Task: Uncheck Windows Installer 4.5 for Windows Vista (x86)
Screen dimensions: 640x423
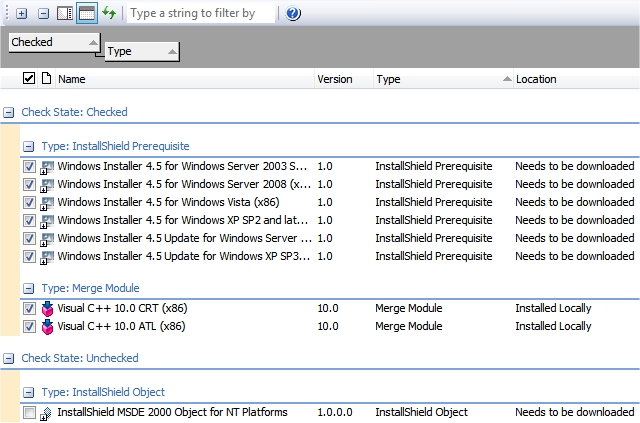Action: click(x=29, y=203)
